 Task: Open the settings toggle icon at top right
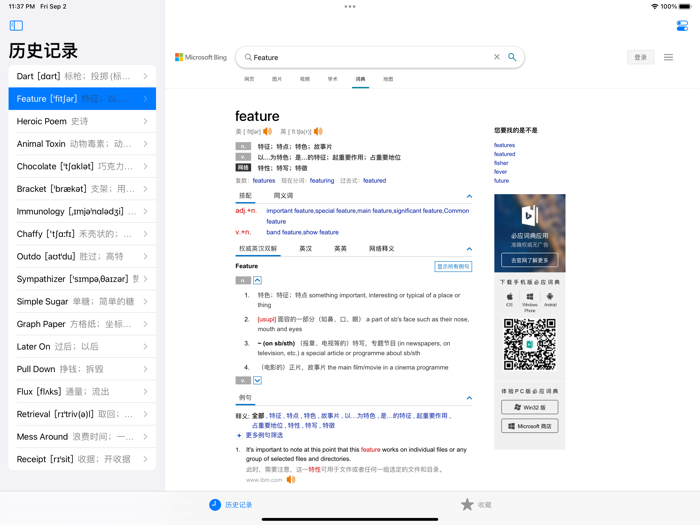click(x=682, y=25)
